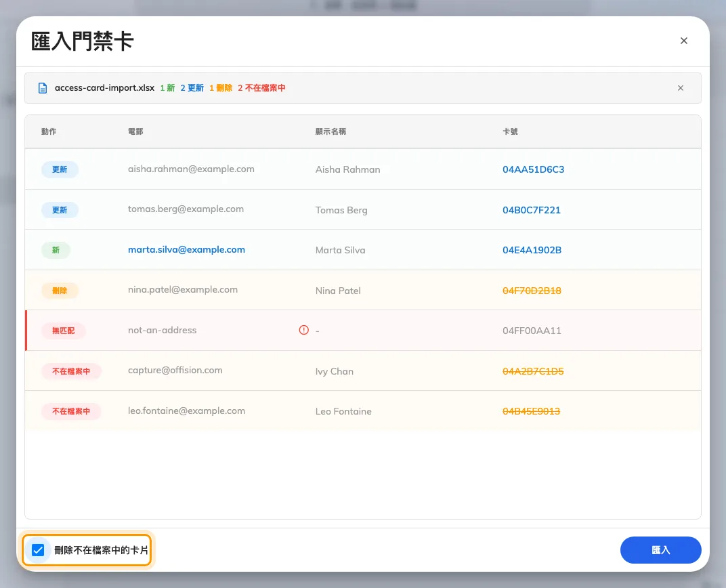Select email tomas.berg@example.com
Viewport: 726px width, 588px height.
[x=186, y=209]
